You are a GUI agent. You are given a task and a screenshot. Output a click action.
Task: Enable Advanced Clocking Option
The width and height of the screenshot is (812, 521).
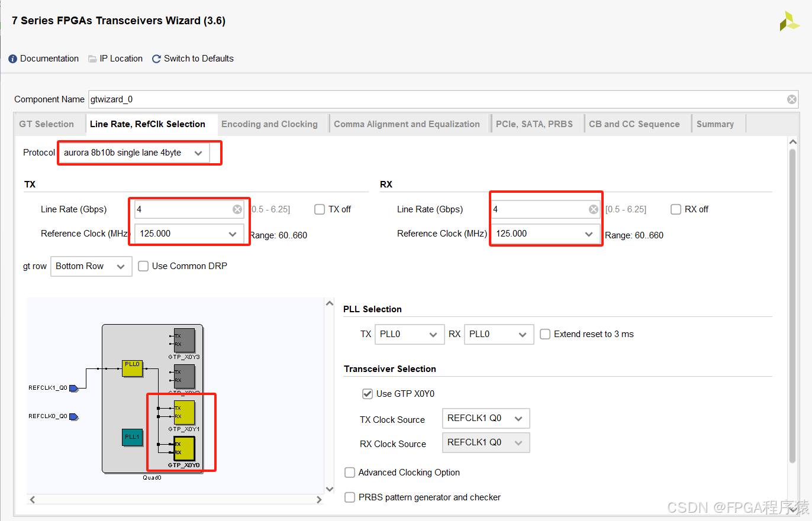tap(350, 473)
